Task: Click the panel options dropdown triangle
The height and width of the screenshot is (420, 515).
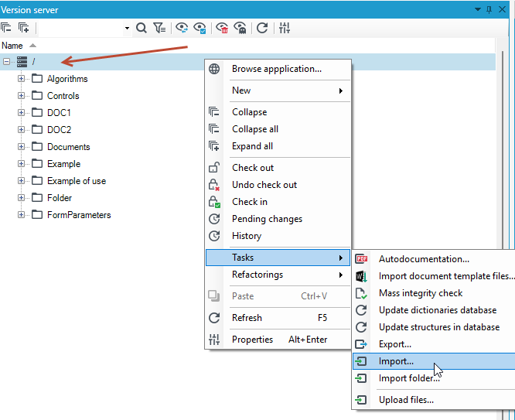Action: pyautogui.click(x=478, y=9)
